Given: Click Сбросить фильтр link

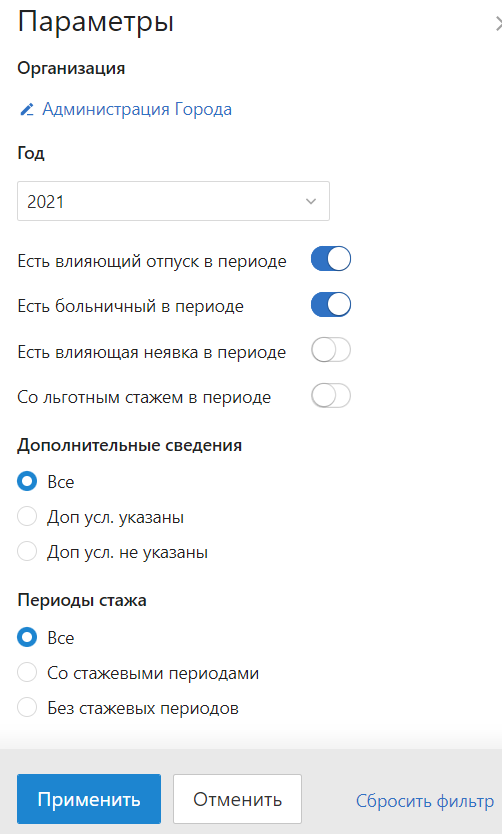Looking at the screenshot, I should pyautogui.click(x=424, y=800).
